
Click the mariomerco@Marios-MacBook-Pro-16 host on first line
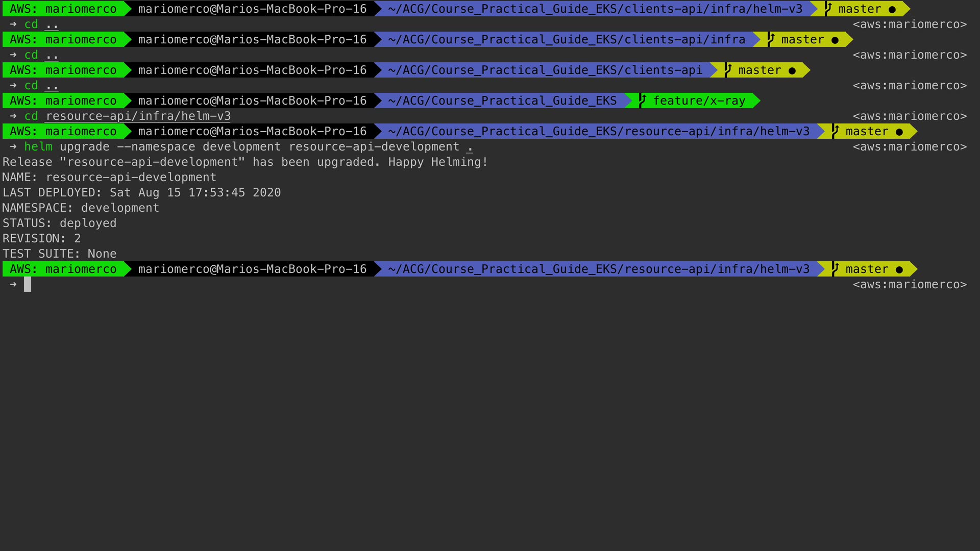(252, 9)
